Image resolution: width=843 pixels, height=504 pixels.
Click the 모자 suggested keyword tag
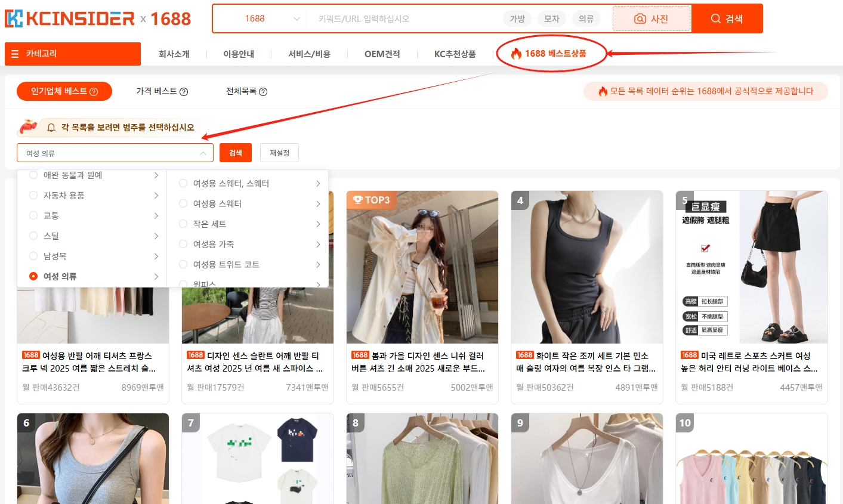[x=552, y=19]
